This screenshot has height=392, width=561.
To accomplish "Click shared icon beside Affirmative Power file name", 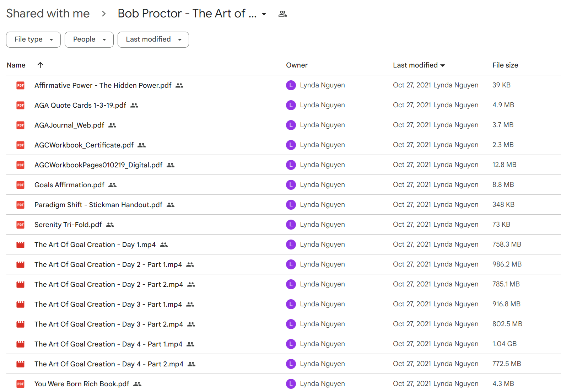I will 179,86.
